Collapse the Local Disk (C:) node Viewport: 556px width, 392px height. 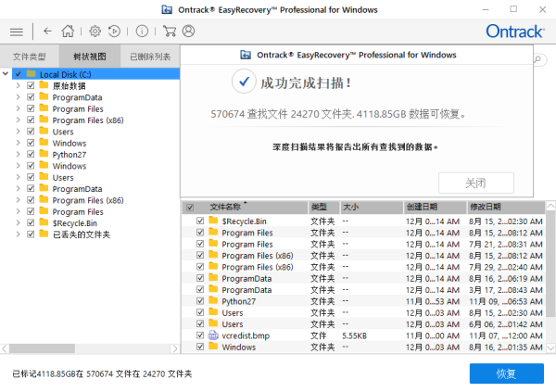(6, 74)
